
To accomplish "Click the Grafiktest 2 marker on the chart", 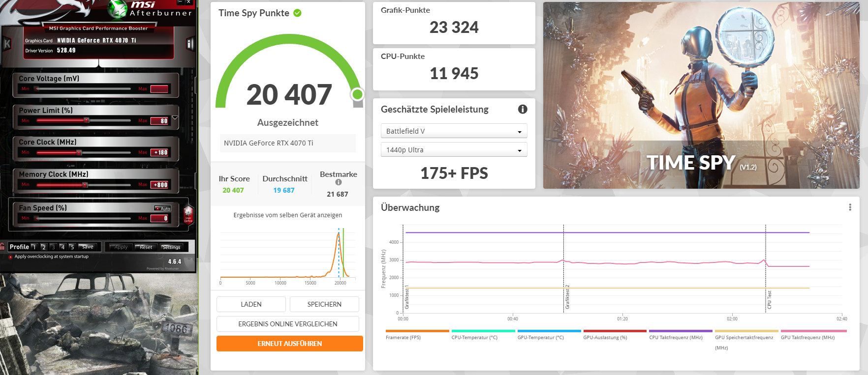I will click(567, 297).
